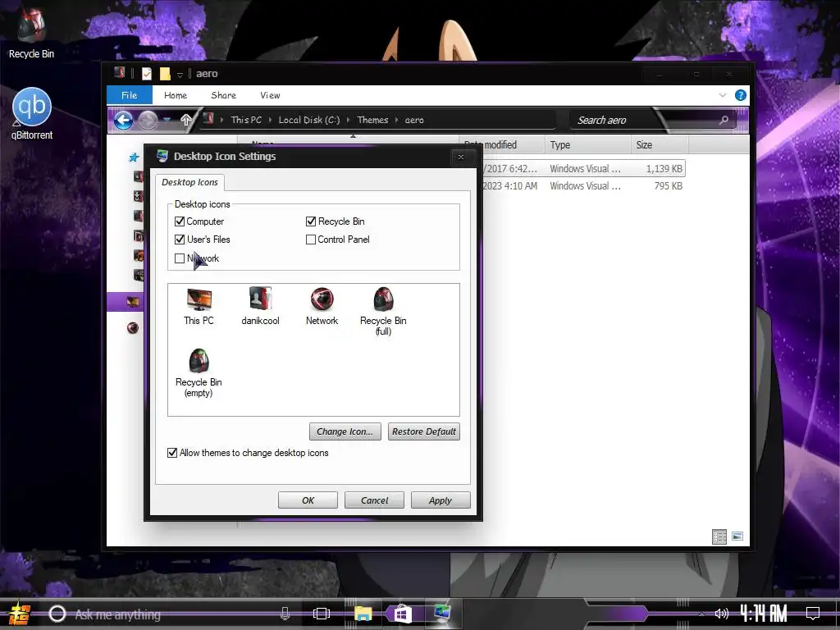Image resolution: width=840 pixels, height=630 pixels.
Task: Click Local Disk (C:) in breadcrumb
Action: pos(309,120)
